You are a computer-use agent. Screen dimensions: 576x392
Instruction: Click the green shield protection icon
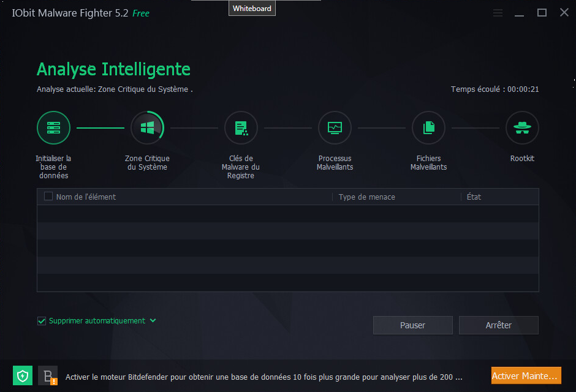(x=23, y=375)
